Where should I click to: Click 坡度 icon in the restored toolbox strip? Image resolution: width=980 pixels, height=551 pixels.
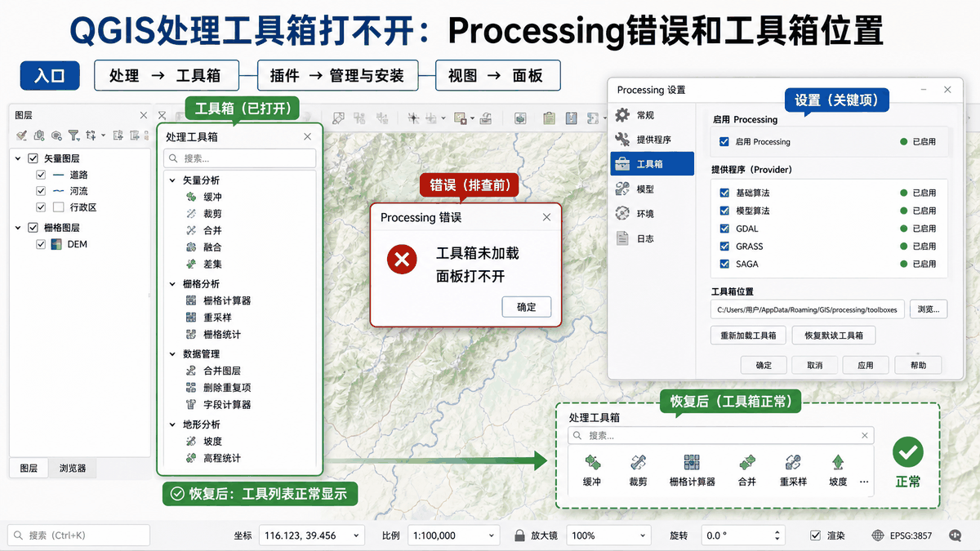[838, 462]
